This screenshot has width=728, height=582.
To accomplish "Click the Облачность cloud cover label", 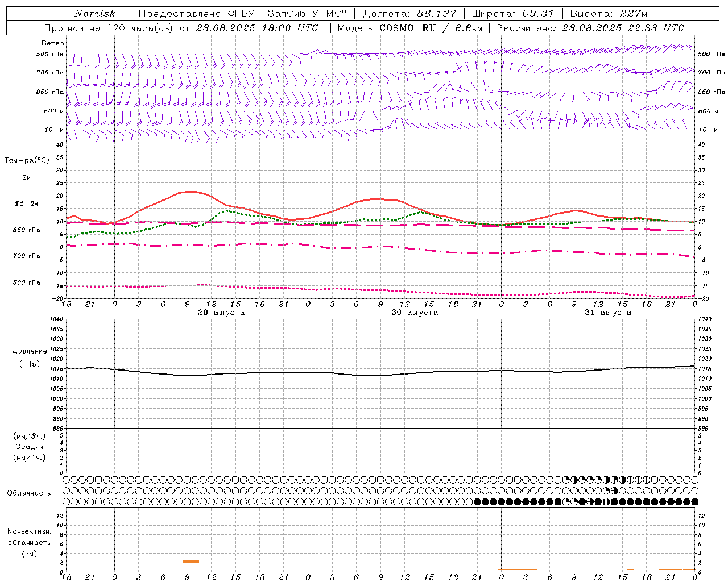I will [x=29, y=493].
